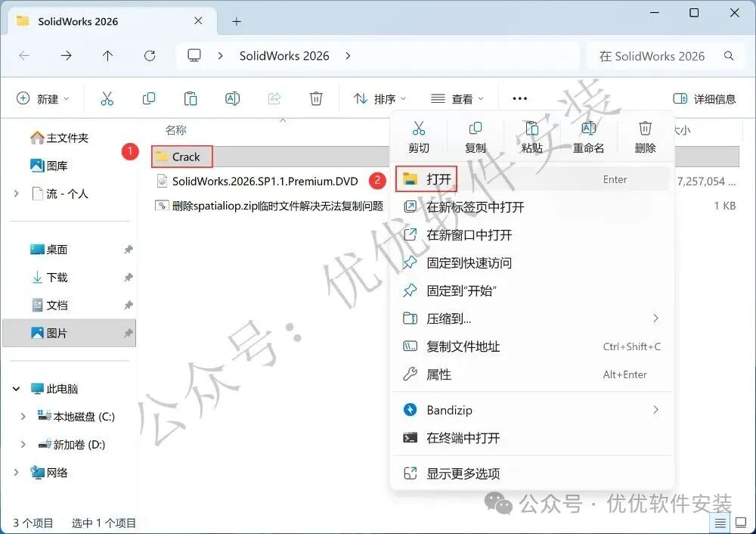
Task: Refresh the current folder view
Action: (x=150, y=56)
